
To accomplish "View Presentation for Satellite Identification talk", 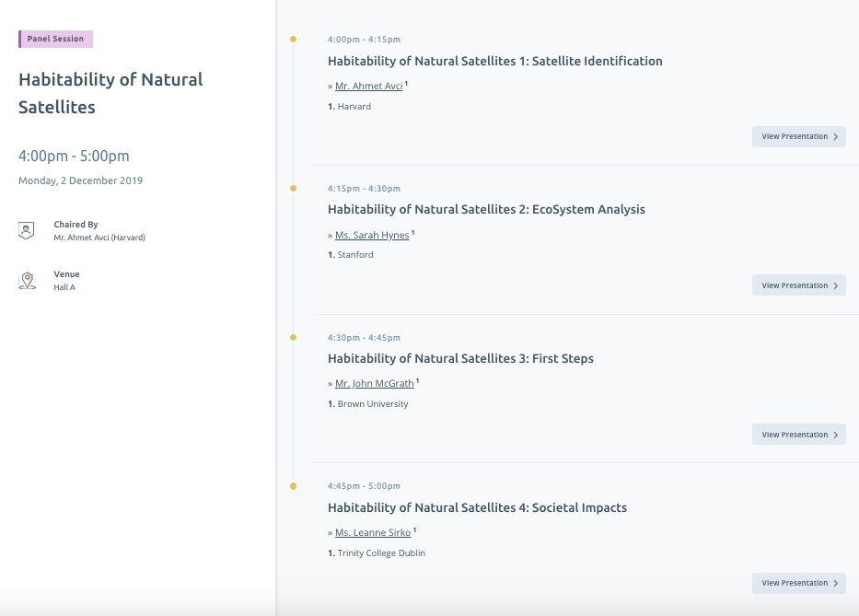I will [799, 136].
